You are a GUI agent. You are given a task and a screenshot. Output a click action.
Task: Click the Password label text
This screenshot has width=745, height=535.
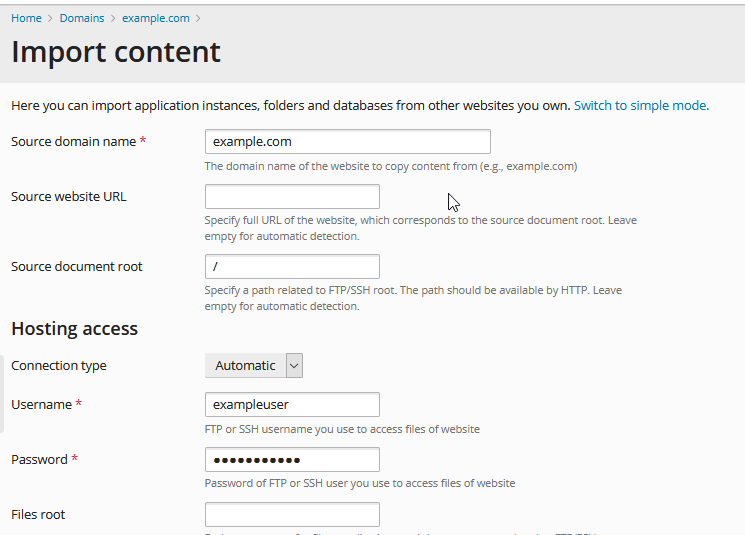pos(39,460)
